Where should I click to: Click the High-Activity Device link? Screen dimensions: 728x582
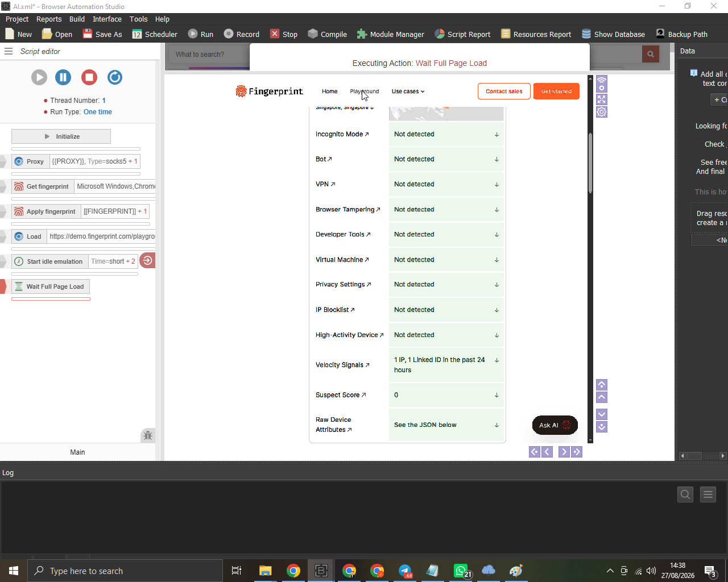point(349,335)
